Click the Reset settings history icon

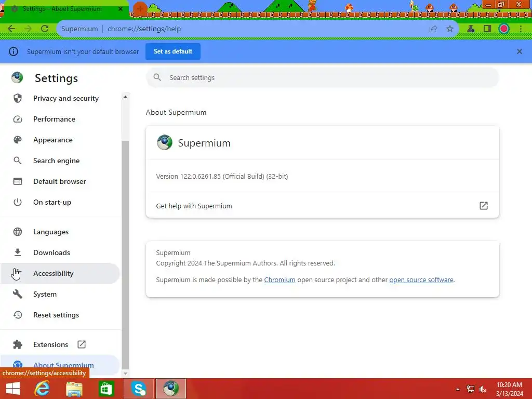(x=18, y=315)
